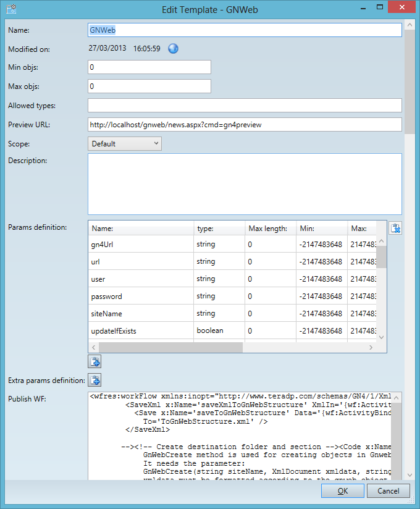Click the Preview URL input field

(245, 125)
